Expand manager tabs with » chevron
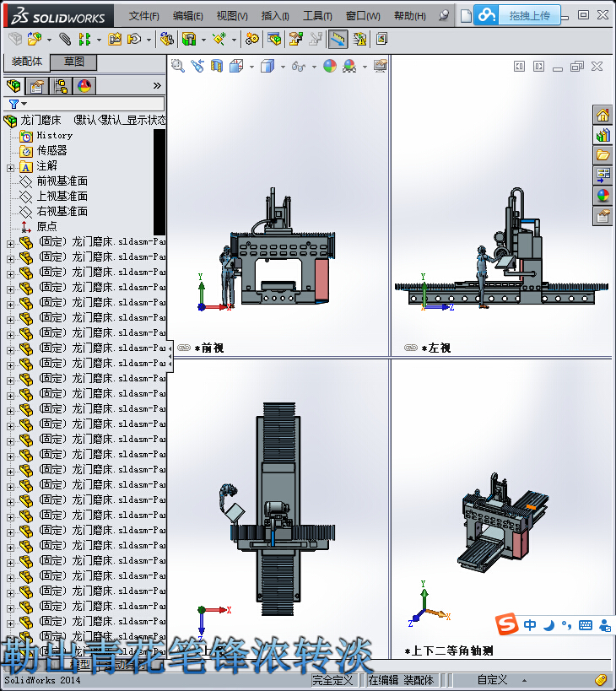The height and width of the screenshot is (691, 616). pyautogui.click(x=157, y=85)
